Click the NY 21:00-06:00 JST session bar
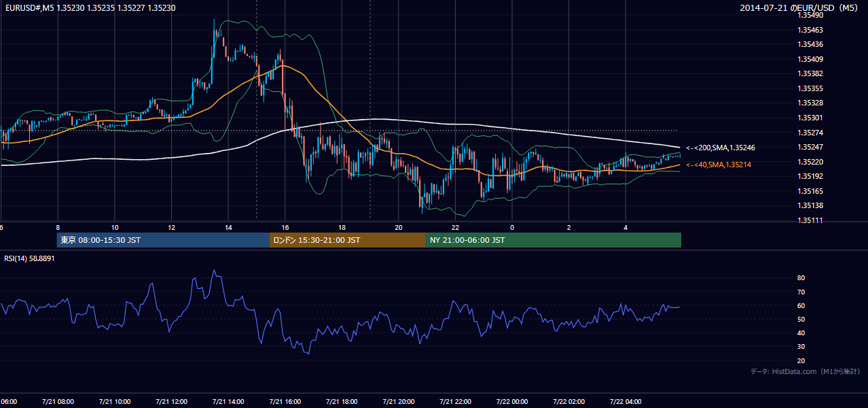868x408 pixels. (x=554, y=240)
